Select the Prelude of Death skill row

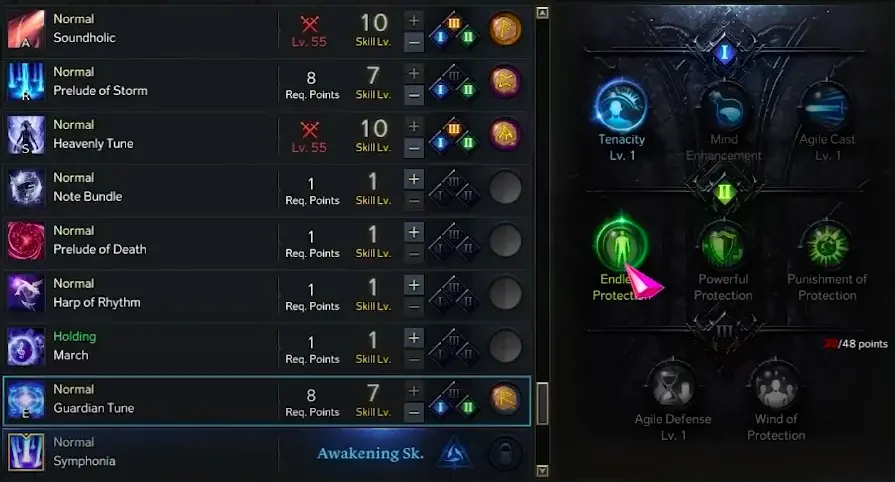coord(267,241)
